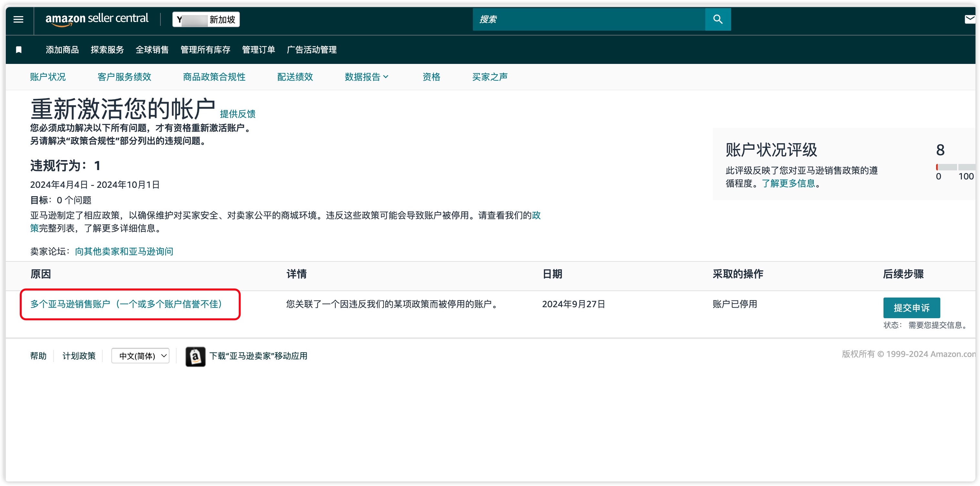Image resolution: width=980 pixels, height=486 pixels.
Task: Click the 采取的操作 column header
Action: click(738, 274)
